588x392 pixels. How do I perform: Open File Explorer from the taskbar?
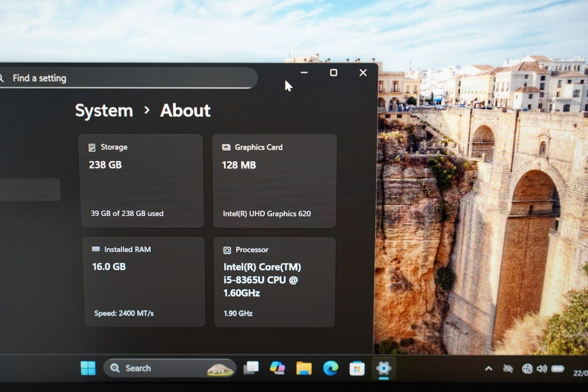(x=304, y=368)
